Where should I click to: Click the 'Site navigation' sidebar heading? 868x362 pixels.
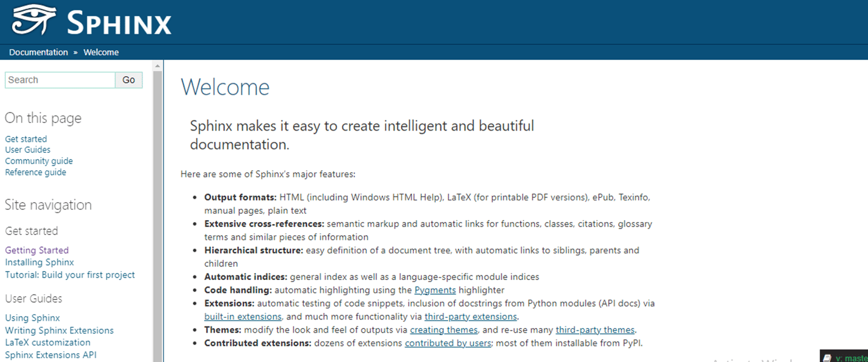[48, 205]
